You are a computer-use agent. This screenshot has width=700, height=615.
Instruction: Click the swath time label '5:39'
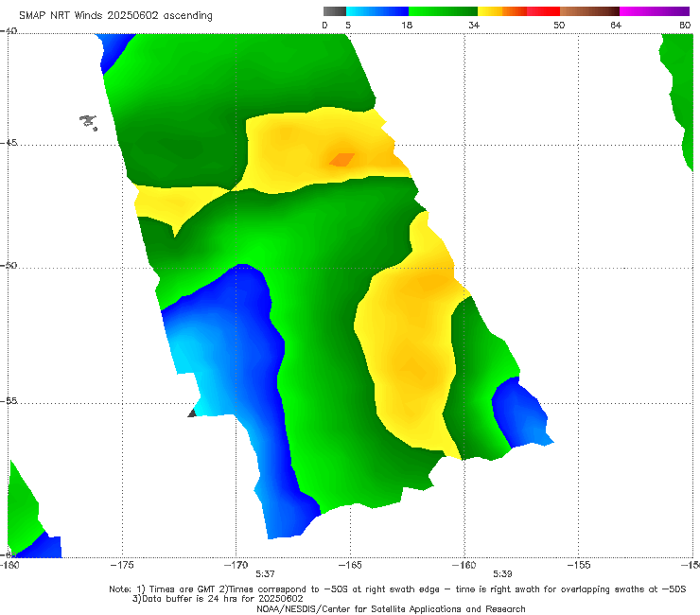(x=502, y=574)
